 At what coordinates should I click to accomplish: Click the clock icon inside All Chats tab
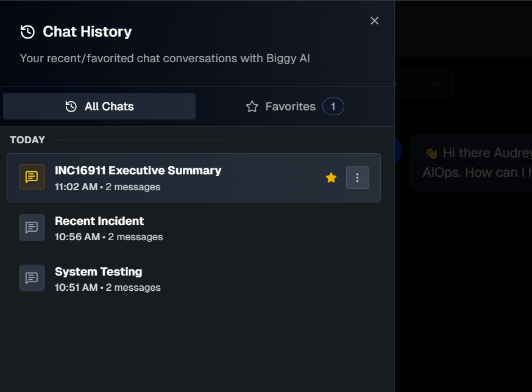(x=71, y=107)
